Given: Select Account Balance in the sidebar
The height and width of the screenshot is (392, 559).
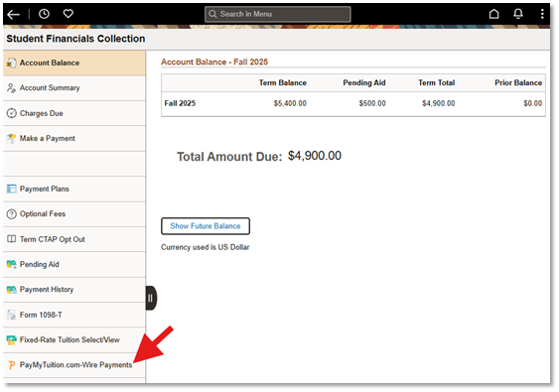Looking at the screenshot, I should click(74, 64).
